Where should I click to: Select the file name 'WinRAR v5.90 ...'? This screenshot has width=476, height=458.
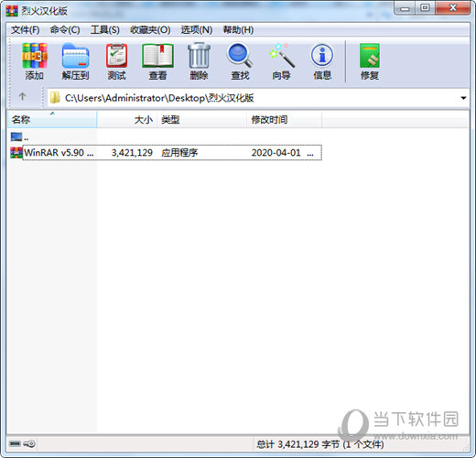click(x=59, y=152)
